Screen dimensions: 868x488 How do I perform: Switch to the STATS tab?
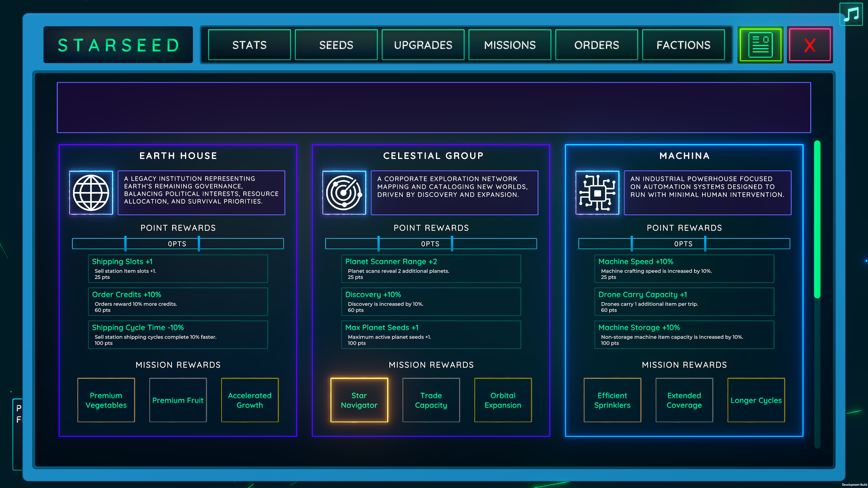click(249, 45)
